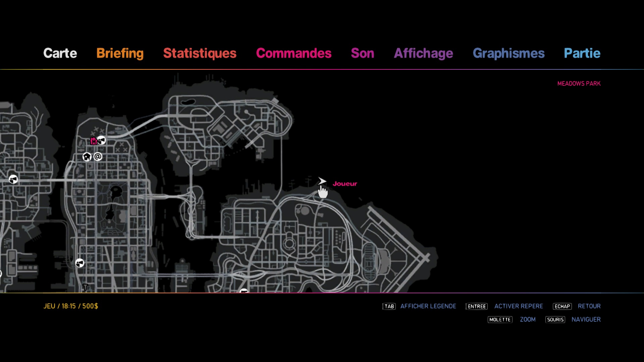Click the ECHAP key hint
This screenshot has width=644, height=362.
click(562, 306)
